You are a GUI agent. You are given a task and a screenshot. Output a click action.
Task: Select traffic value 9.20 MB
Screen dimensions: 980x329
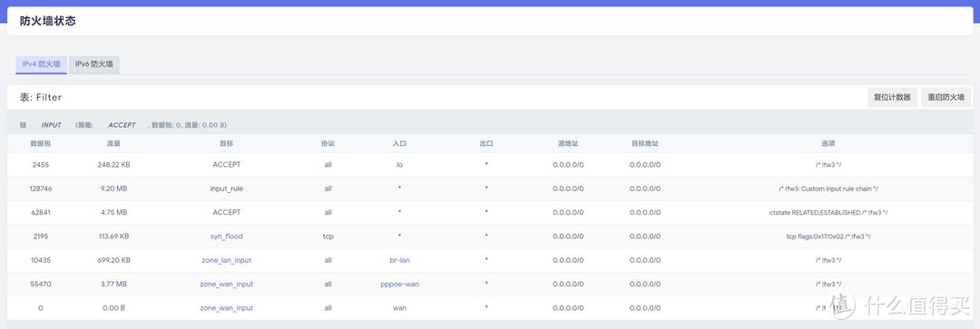pos(113,189)
